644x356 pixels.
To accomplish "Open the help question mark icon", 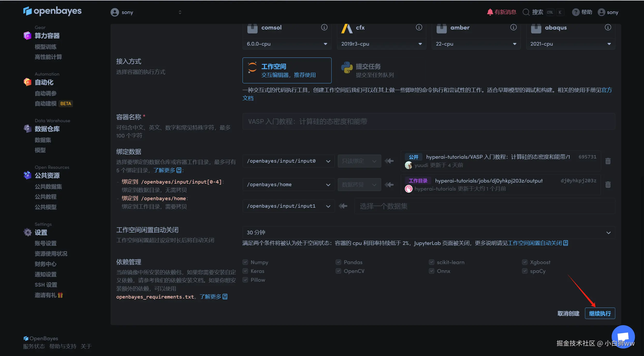I will pos(575,12).
